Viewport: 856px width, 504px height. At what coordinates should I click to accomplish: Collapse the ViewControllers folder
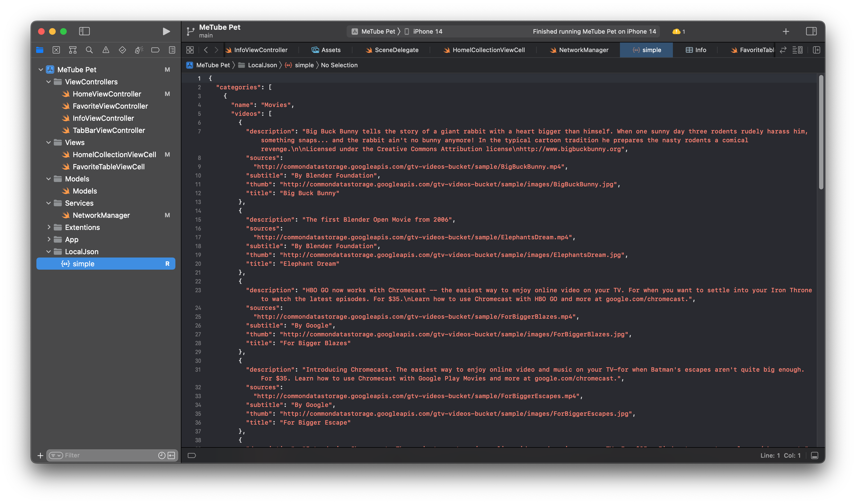pyautogui.click(x=49, y=82)
